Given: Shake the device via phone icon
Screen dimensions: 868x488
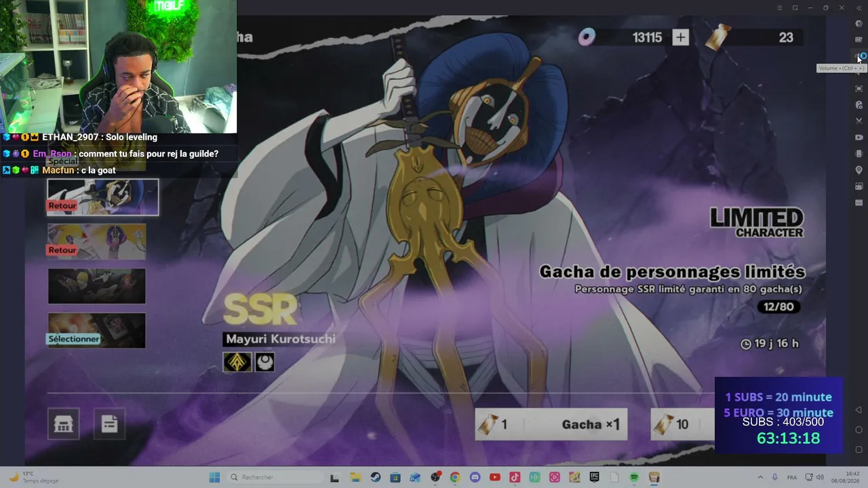Looking at the screenshot, I should [859, 154].
